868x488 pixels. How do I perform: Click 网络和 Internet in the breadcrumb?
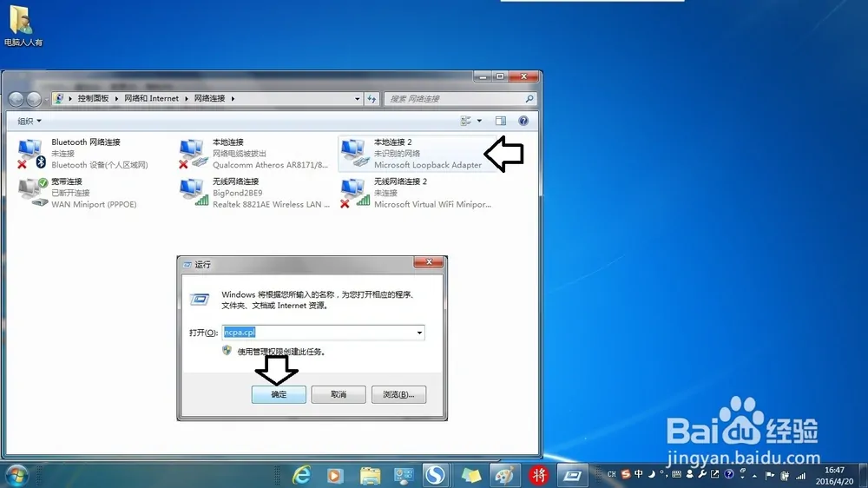tap(152, 99)
